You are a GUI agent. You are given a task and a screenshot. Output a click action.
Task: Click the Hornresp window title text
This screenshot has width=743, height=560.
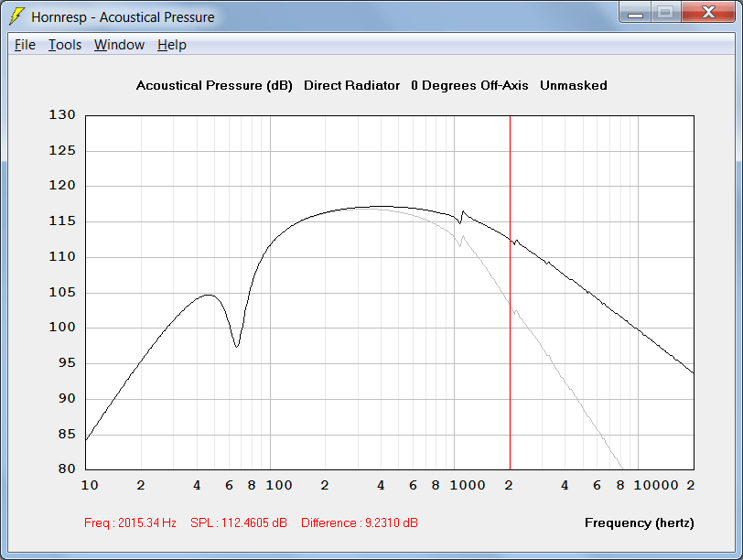tap(123, 17)
